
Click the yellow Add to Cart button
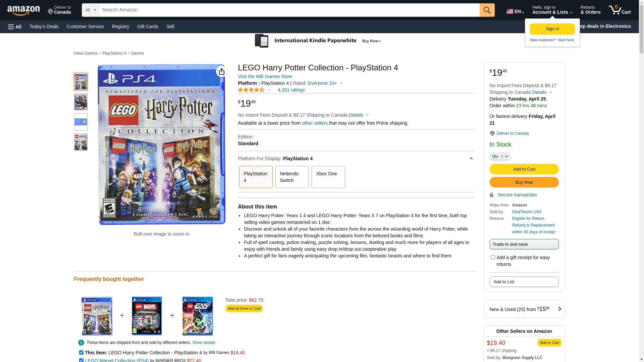pyautogui.click(x=524, y=169)
